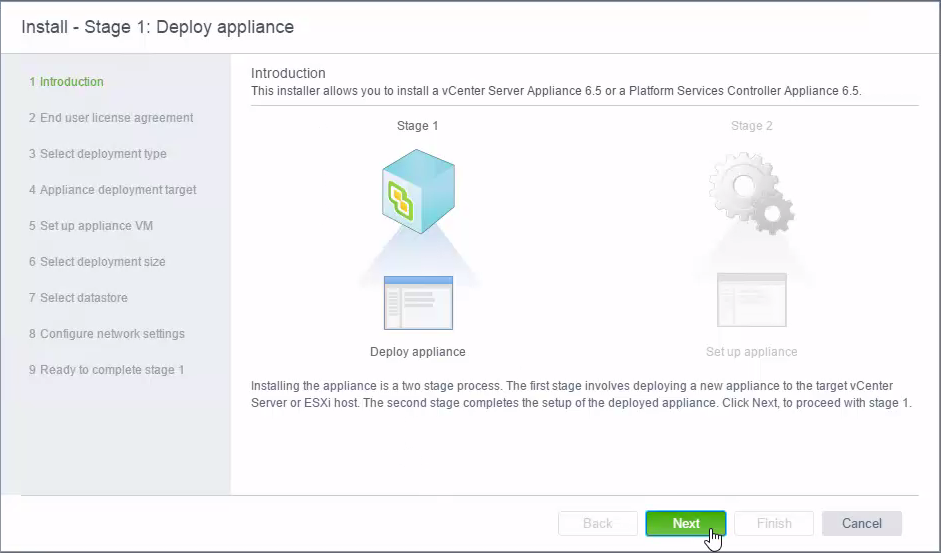Click the 'Deploy appliance' caption
Screen dimensions: 941x553
pyautogui.click(x=418, y=352)
